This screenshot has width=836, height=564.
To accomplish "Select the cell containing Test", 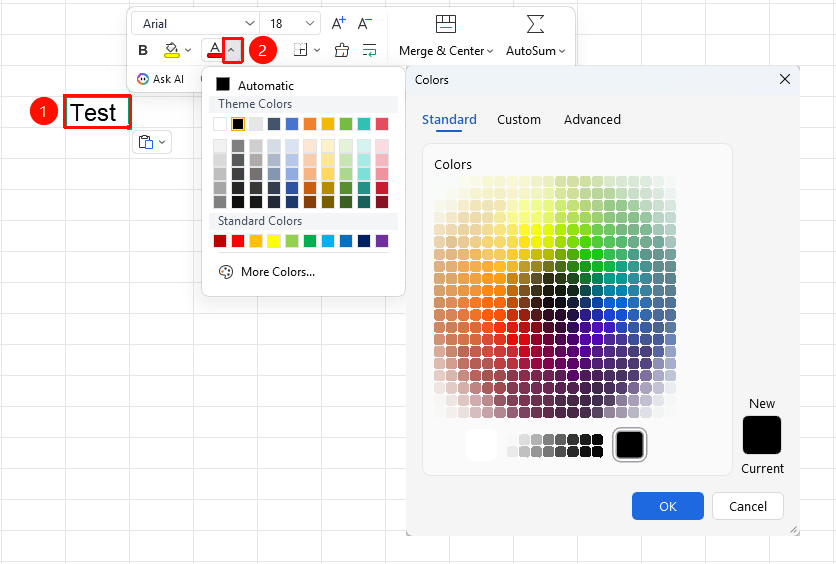I will pyautogui.click(x=97, y=112).
